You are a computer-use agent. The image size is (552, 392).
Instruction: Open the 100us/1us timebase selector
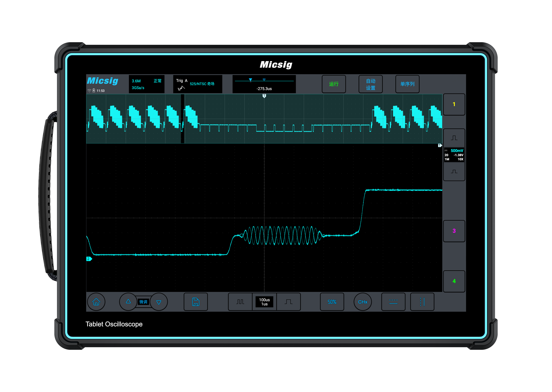264,302
